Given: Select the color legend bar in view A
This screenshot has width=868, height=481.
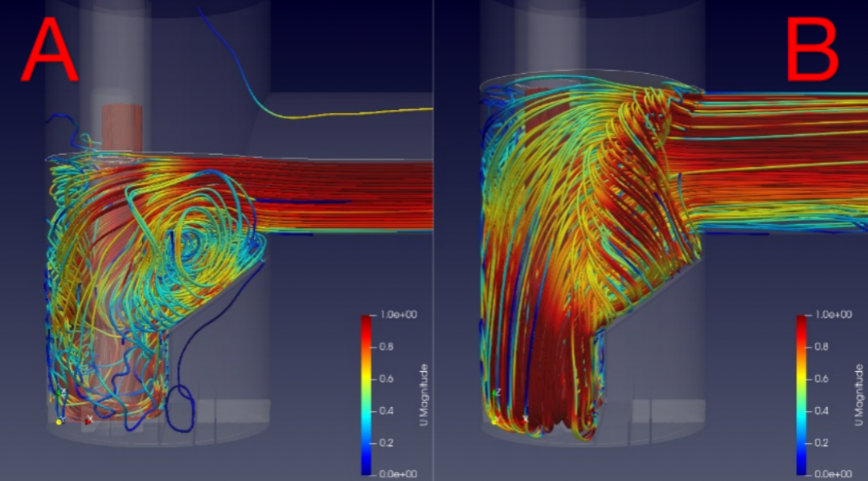Looking at the screenshot, I should point(366,395).
